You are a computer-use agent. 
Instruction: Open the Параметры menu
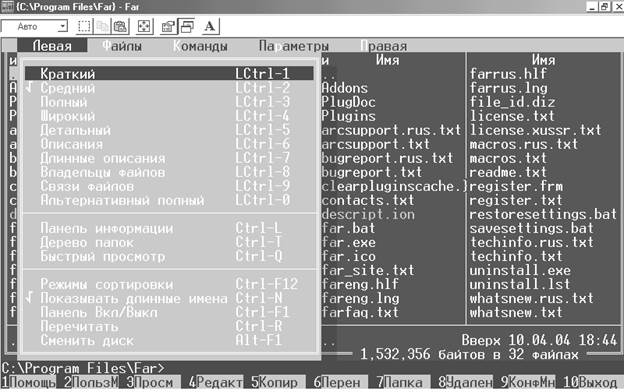[294, 46]
